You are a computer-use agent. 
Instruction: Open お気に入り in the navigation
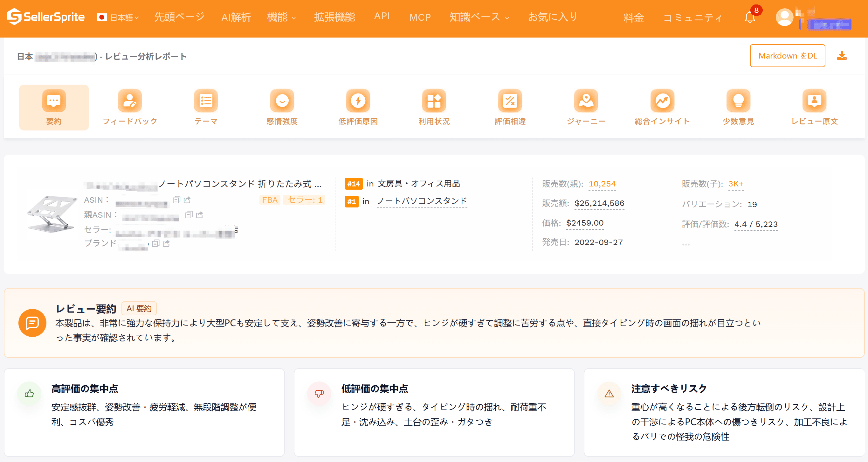pyautogui.click(x=553, y=17)
